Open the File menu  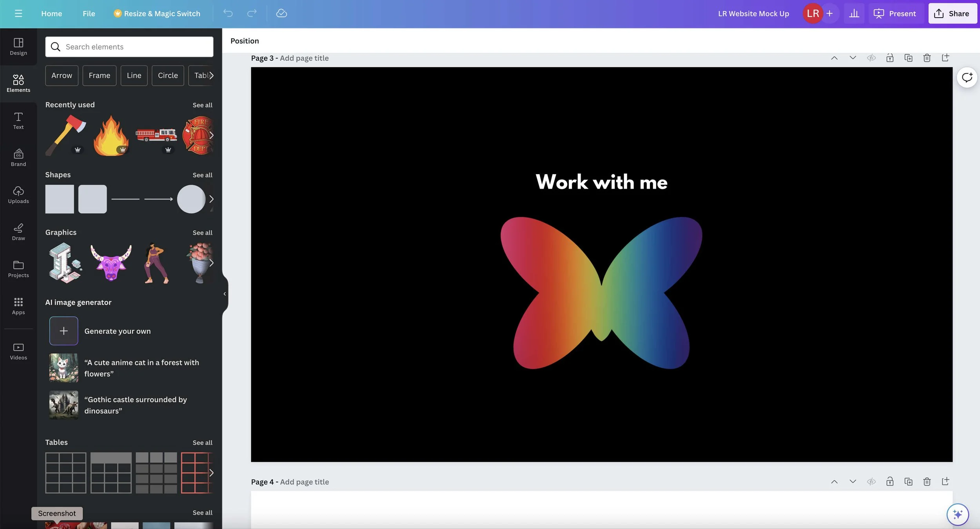click(89, 13)
